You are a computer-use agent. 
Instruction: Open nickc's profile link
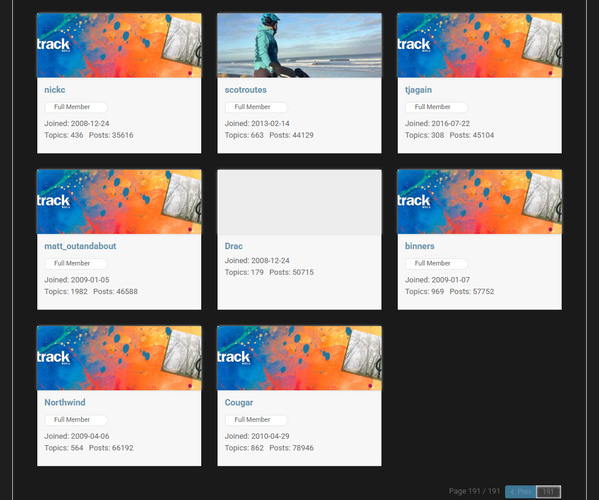(55, 90)
